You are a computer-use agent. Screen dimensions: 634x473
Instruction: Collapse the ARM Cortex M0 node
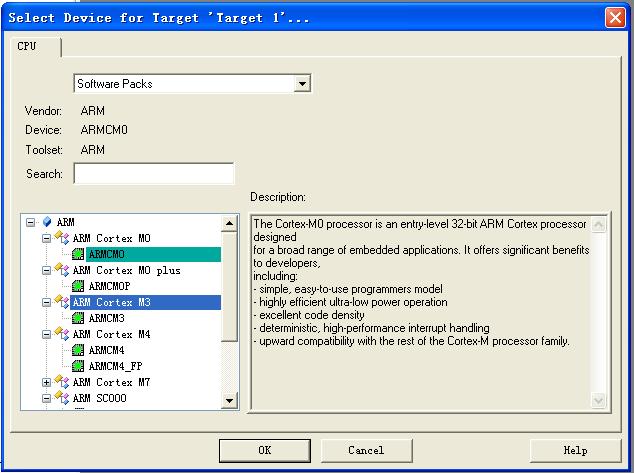(46, 238)
